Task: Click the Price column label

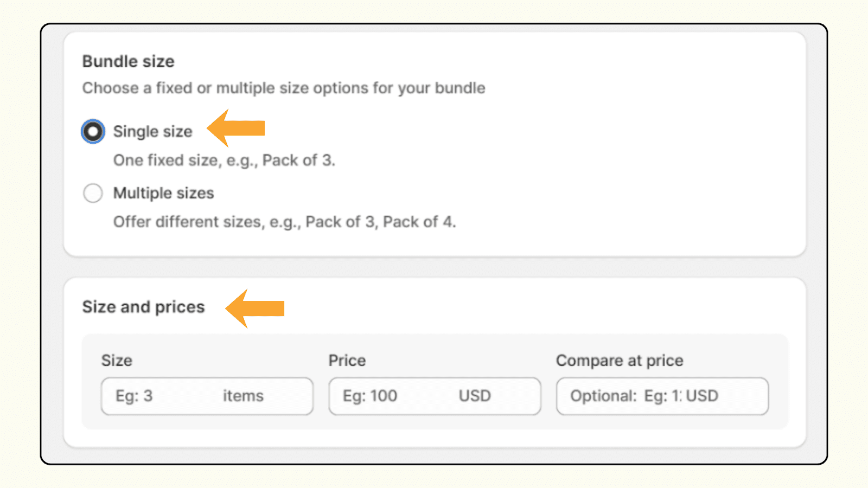Action: point(347,360)
